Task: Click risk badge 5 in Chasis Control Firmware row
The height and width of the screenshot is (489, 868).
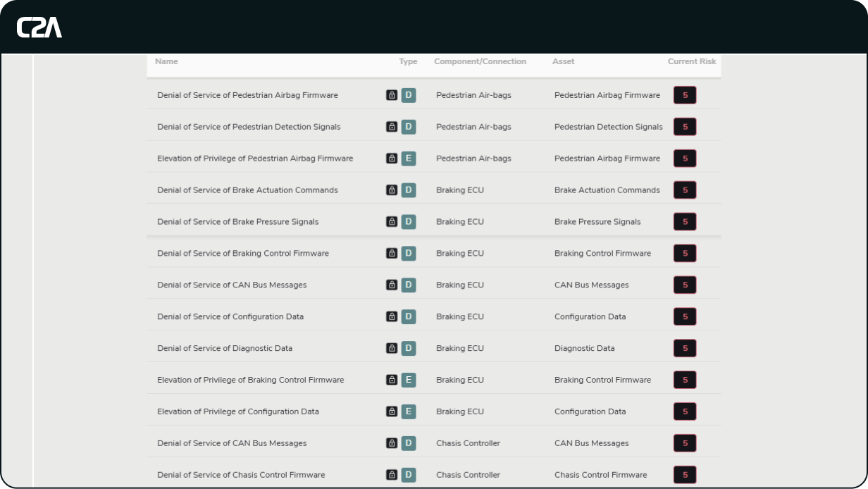Action: point(685,475)
